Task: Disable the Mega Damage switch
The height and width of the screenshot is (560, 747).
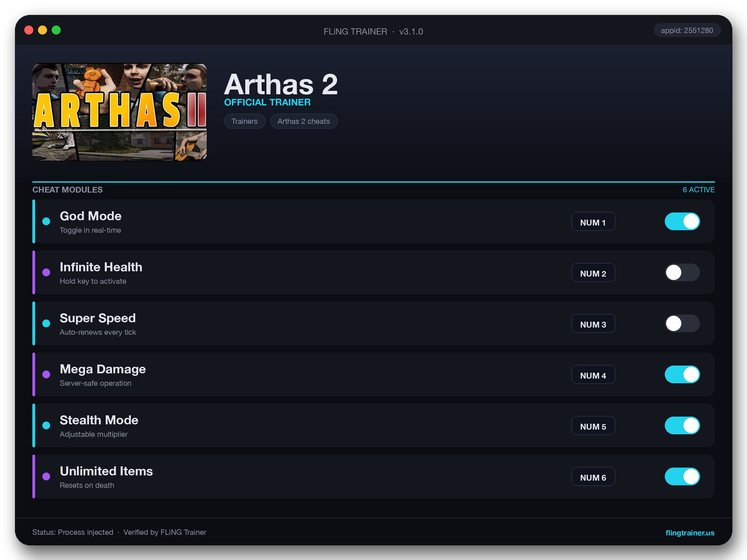Action: tap(682, 374)
